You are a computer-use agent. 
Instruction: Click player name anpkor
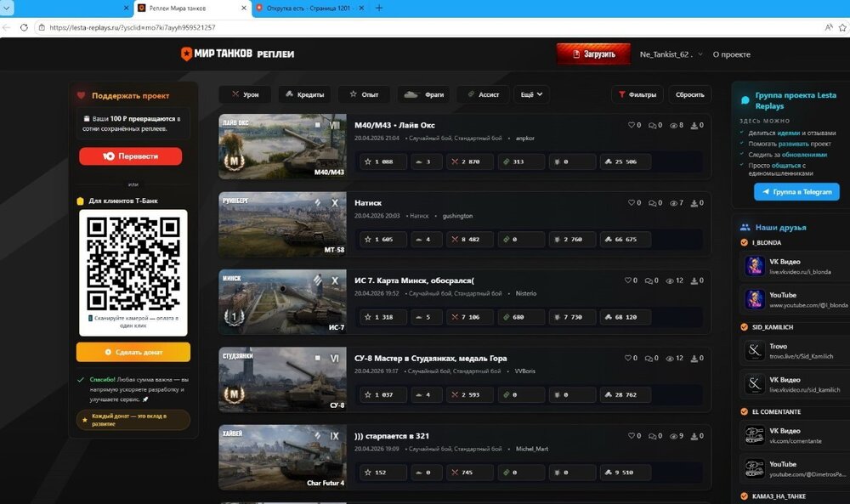click(x=524, y=139)
